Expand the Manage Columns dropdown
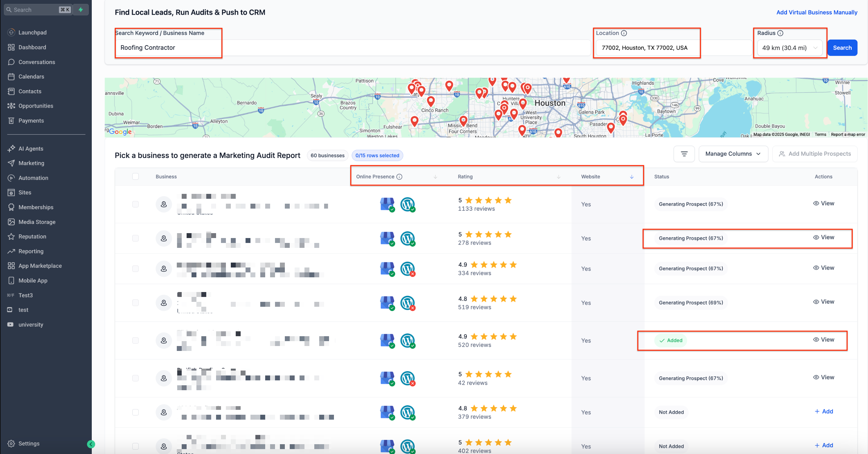Viewport: 868px width, 454px height. (733, 154)
